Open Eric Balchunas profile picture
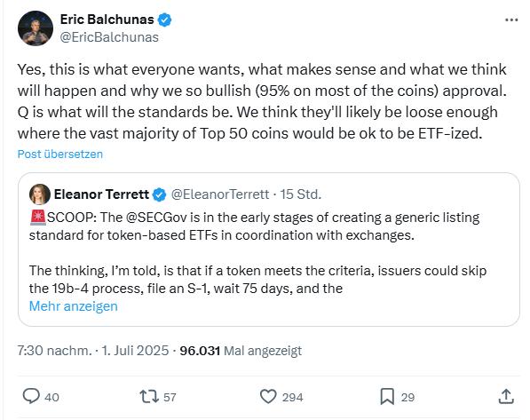The height and width of the screenshot is (420, 530). (x=36, y=28)
